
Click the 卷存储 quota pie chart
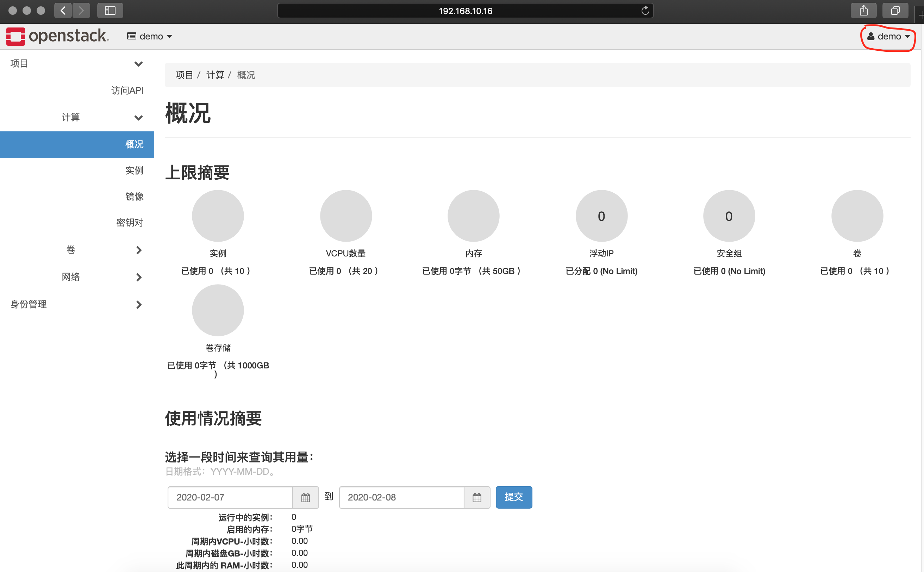(218, 311)
